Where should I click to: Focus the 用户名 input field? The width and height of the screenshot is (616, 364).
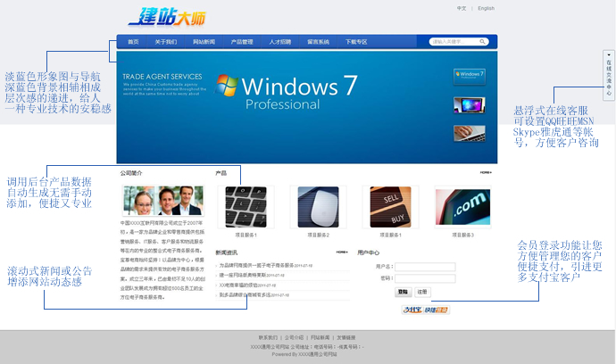click(x=425, y=267)
